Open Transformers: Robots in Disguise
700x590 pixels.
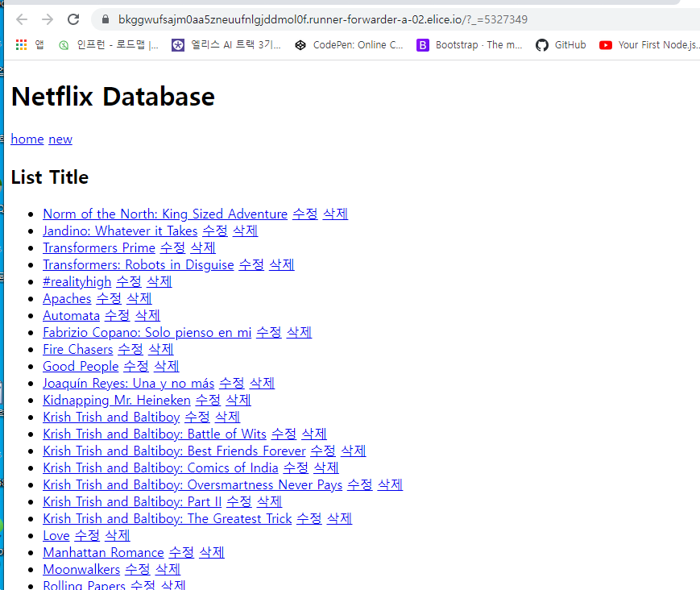(139, 265)
